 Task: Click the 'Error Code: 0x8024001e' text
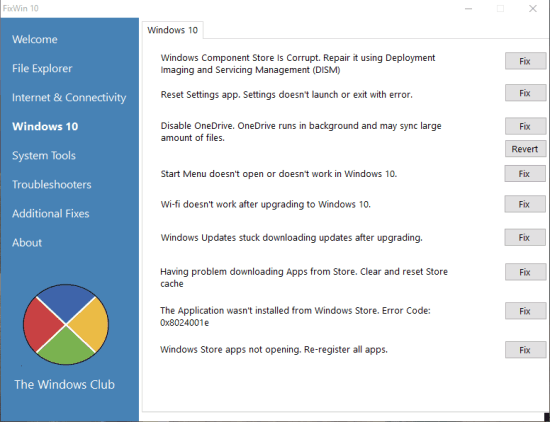tap(295, 316)
